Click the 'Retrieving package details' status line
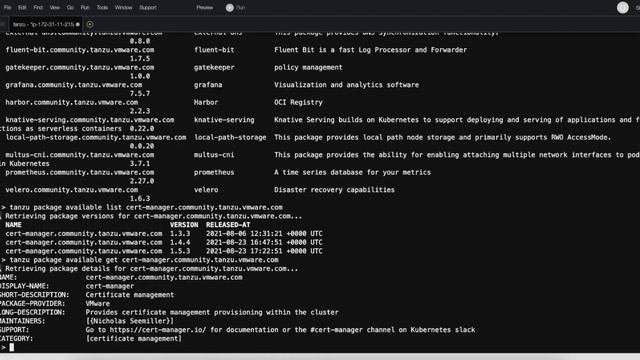 click(x=151, y=269)
